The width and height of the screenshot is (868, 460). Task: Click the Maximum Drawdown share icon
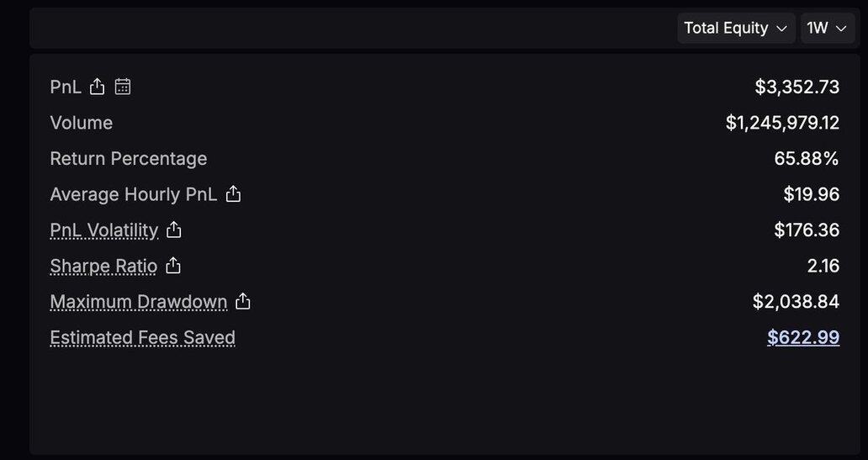(243, 301)
